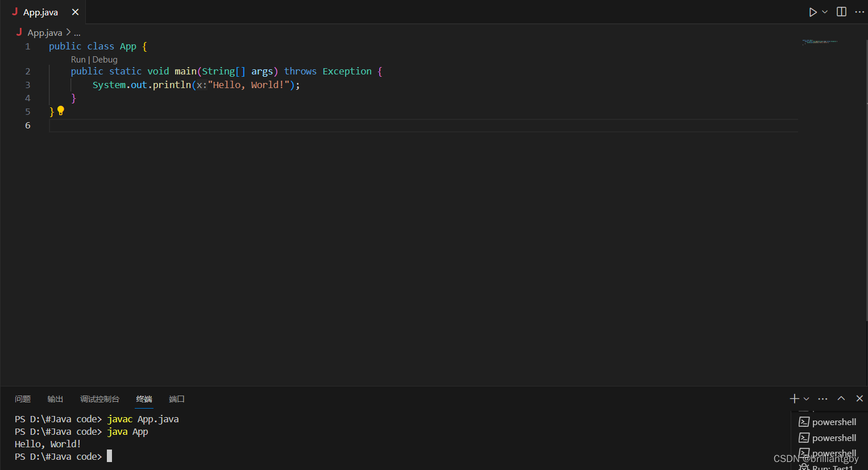Switch to the 问题 panel tab
The image size is (868, 470).
[23, 398]
